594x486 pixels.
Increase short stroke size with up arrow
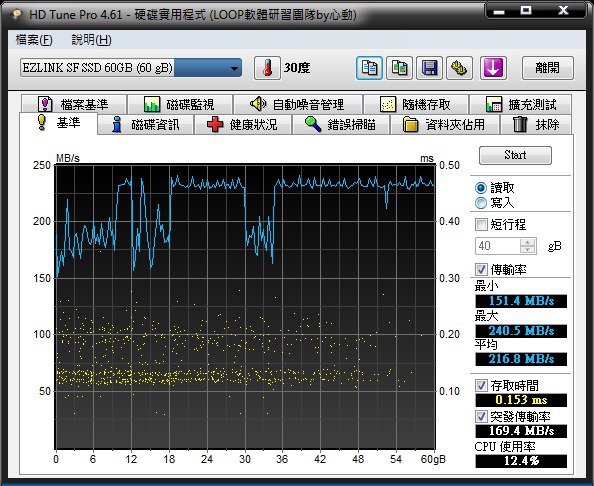click(527, 242)
